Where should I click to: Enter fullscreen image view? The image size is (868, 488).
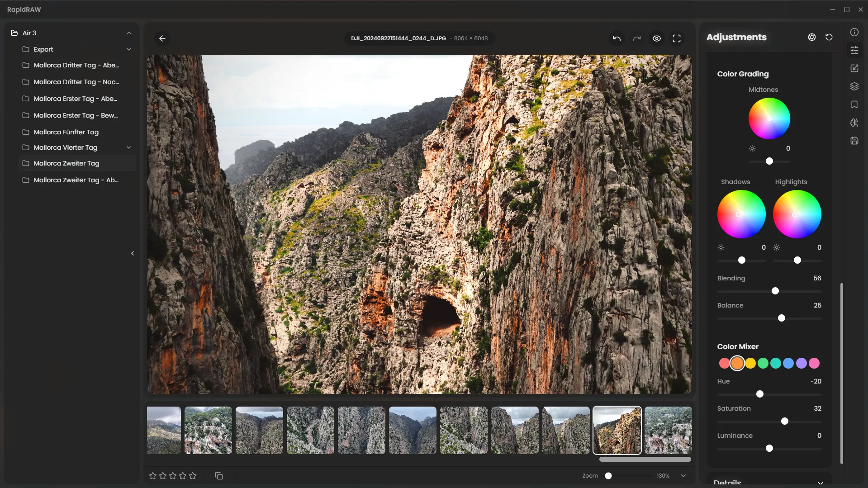677,38
